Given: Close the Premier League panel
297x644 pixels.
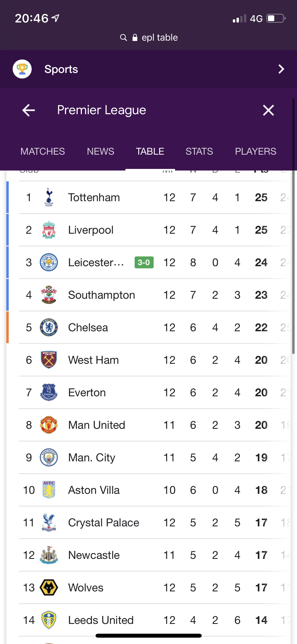Looking at the screenshot, I should point(268,110).
